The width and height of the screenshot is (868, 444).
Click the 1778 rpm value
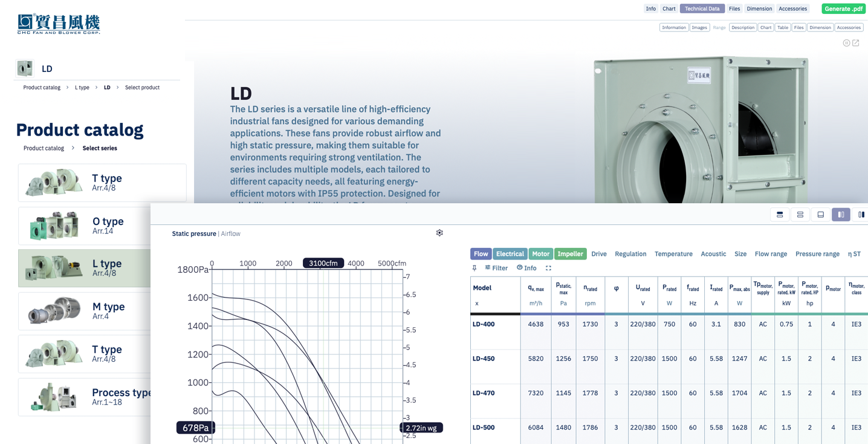590,393
